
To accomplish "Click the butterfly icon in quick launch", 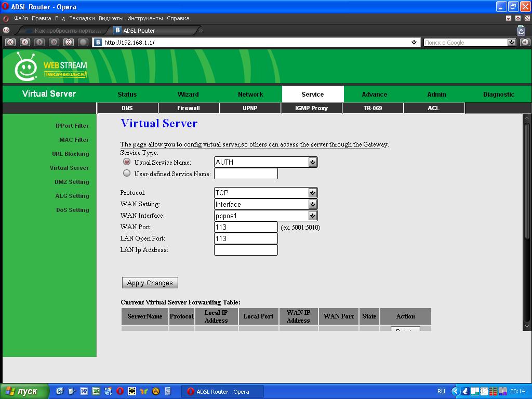I will 144,391.
